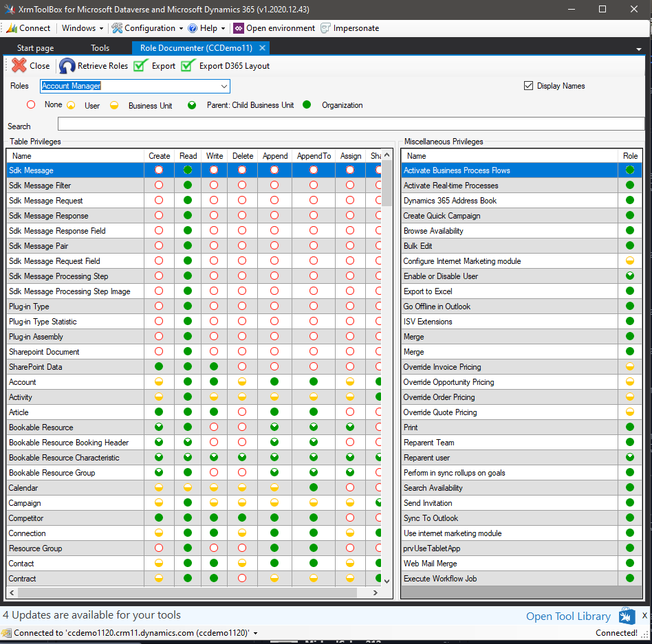
Task: Toggle the Display Names checkbox
Action: point(528,86)
